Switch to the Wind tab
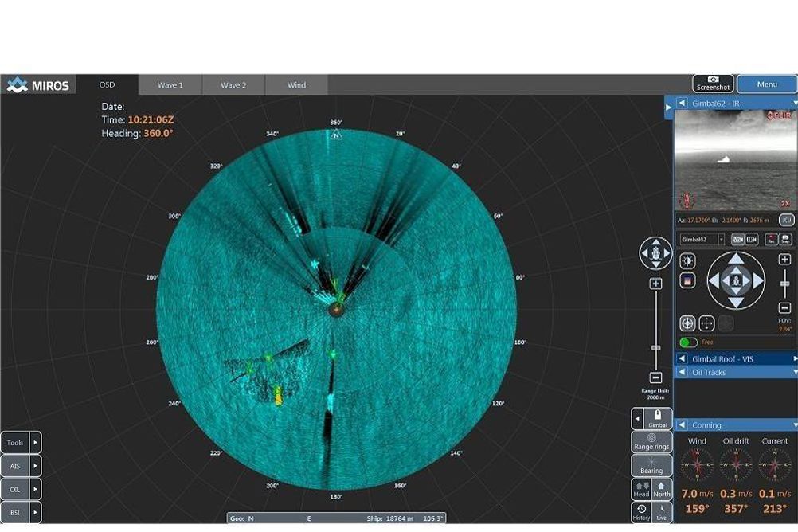 (x=296, y=85)
